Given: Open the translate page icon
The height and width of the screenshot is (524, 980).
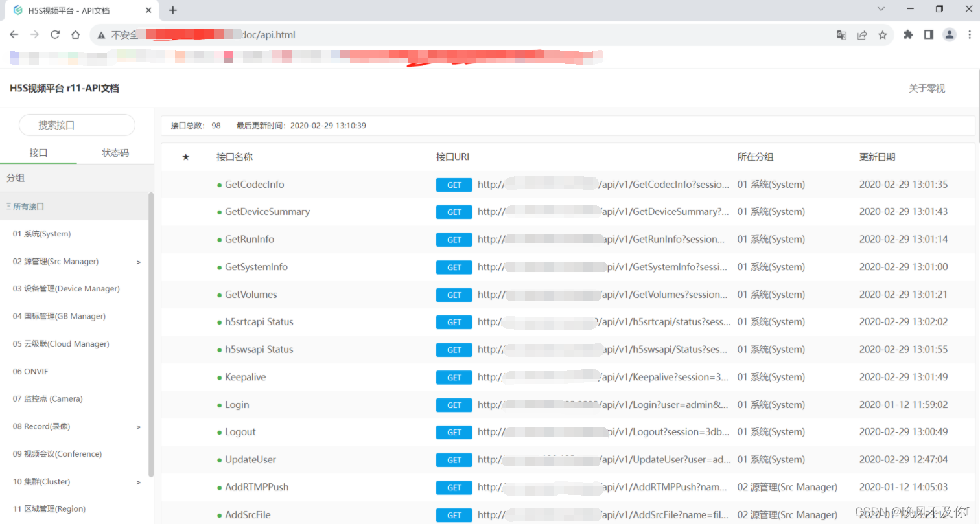Looking at the screenshot, I should [x=841, y=35].
